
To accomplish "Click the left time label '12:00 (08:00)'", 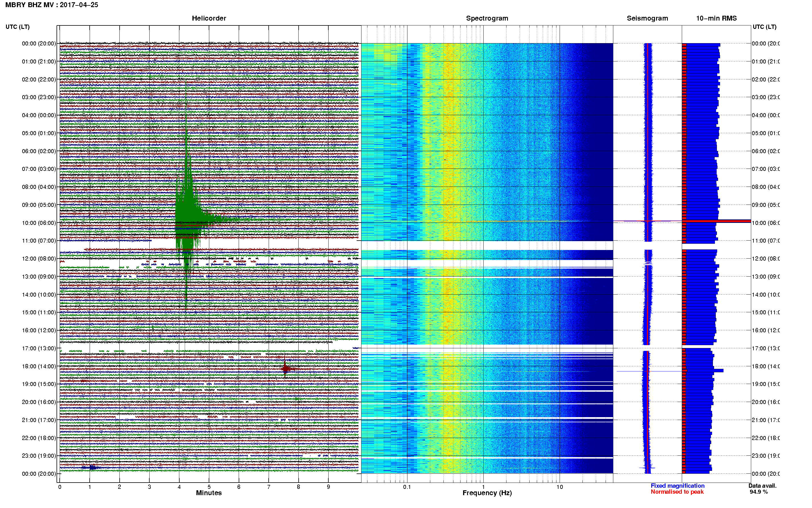I will (39, 258).
